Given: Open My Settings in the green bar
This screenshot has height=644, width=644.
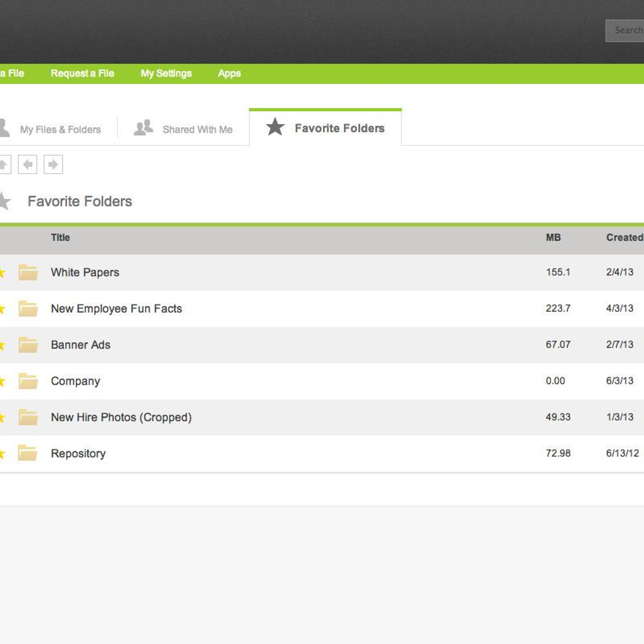Looking at the screenshot, I should [x=166, y=74].
